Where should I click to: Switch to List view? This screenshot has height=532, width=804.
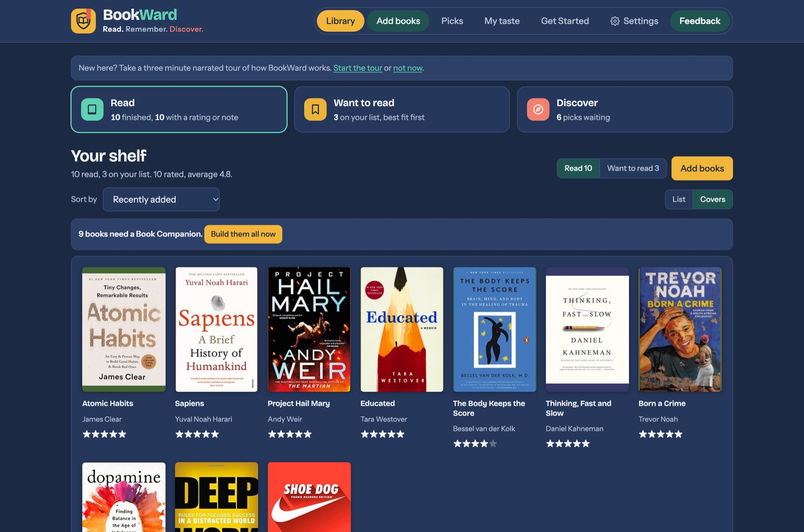tap(678, 199)
